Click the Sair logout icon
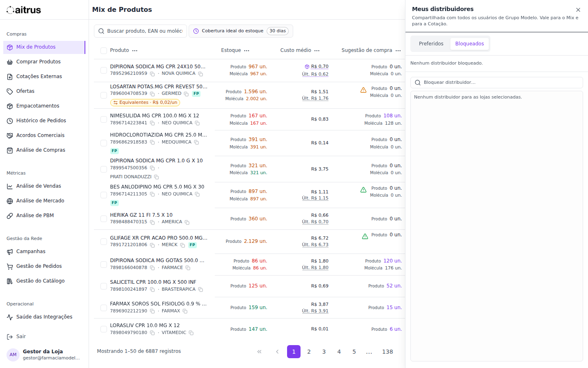Viewport: 588px width, 368px height. pos(10,337)
